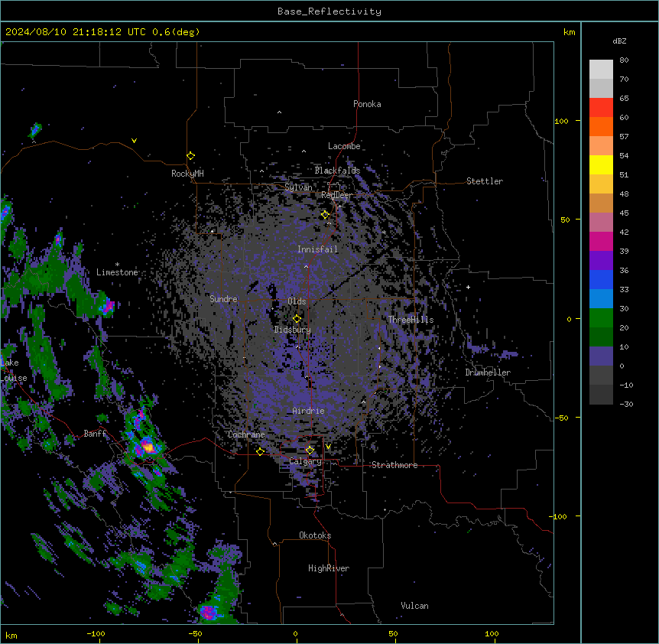Click the -30 value on dBZ legend
This screenshot has width=659, height=644.
[627, 405]
